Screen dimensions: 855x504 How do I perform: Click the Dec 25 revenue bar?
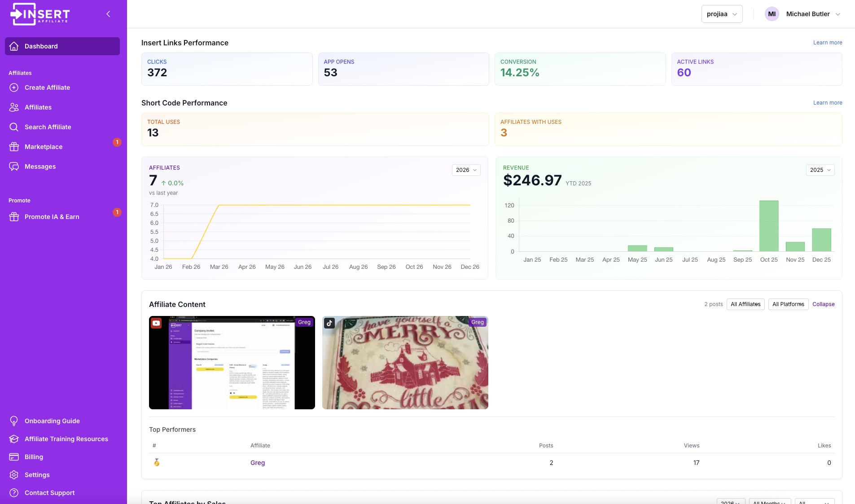(821, 240)
